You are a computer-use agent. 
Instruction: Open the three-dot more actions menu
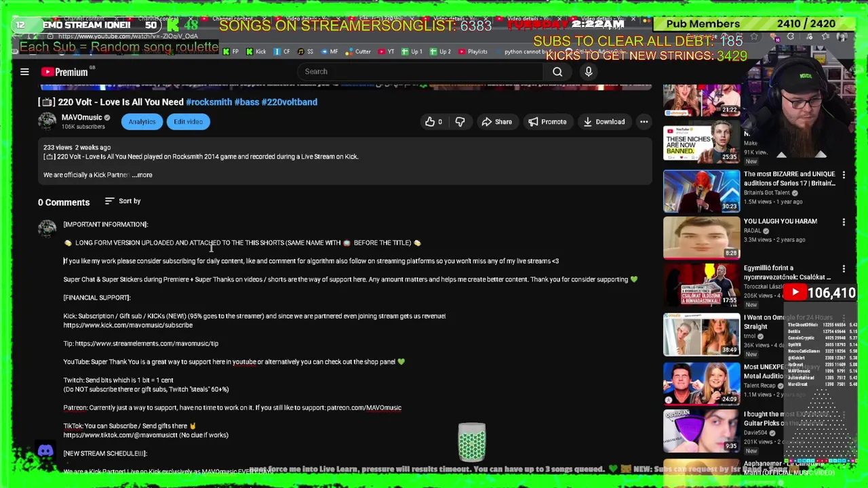coord(644,122)
